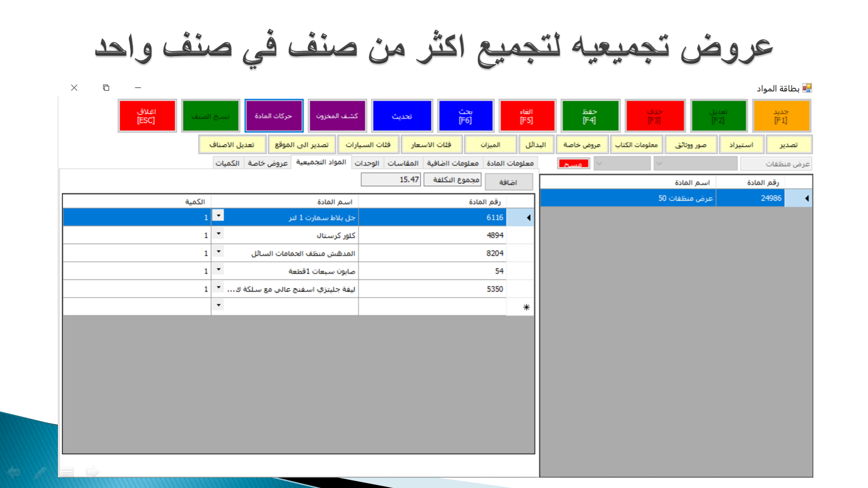Click the green حفظ [F4] button
Image resolution: width=868 pixels, height=488 pixels.
[590, 116]
